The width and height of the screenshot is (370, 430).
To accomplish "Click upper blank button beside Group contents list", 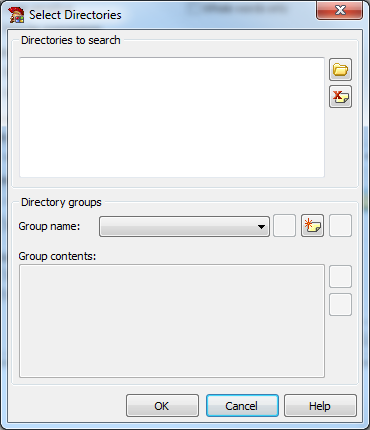I will [x=340, y=277].
